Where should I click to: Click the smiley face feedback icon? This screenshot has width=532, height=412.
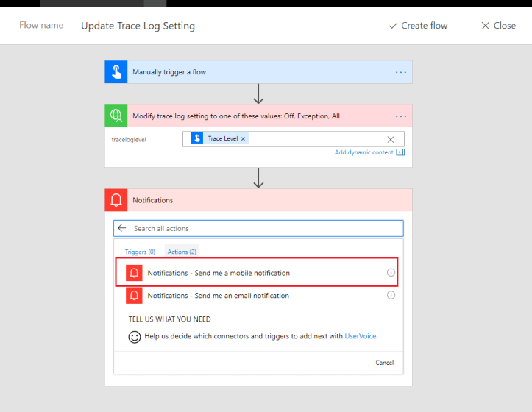click(x=135, y=337)
